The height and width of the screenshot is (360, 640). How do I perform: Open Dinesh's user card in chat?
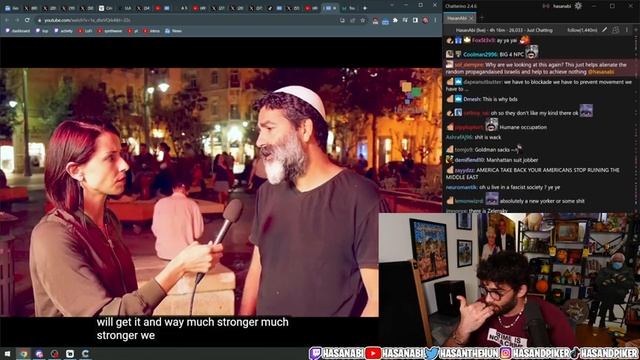coord(472,99)
